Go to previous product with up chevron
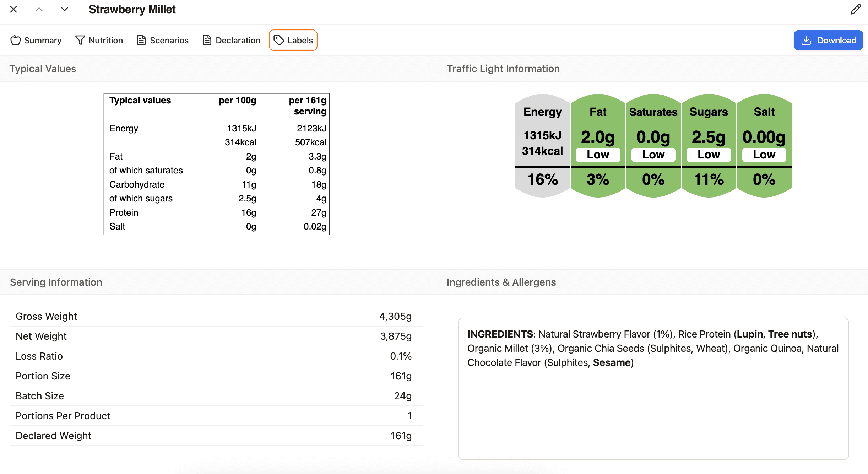 39,9
